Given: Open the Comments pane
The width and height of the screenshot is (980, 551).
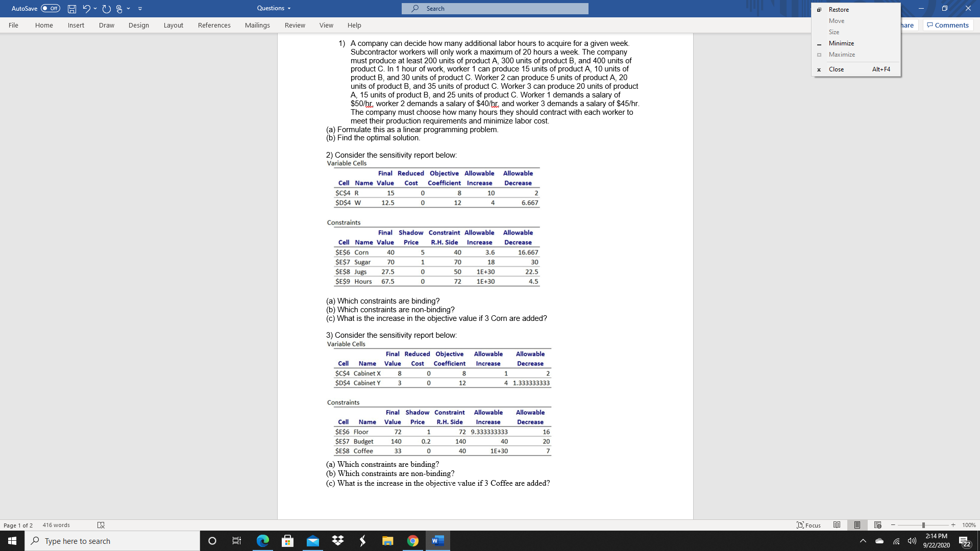Looking at the screenshot, I should click(x=947, y=25).
